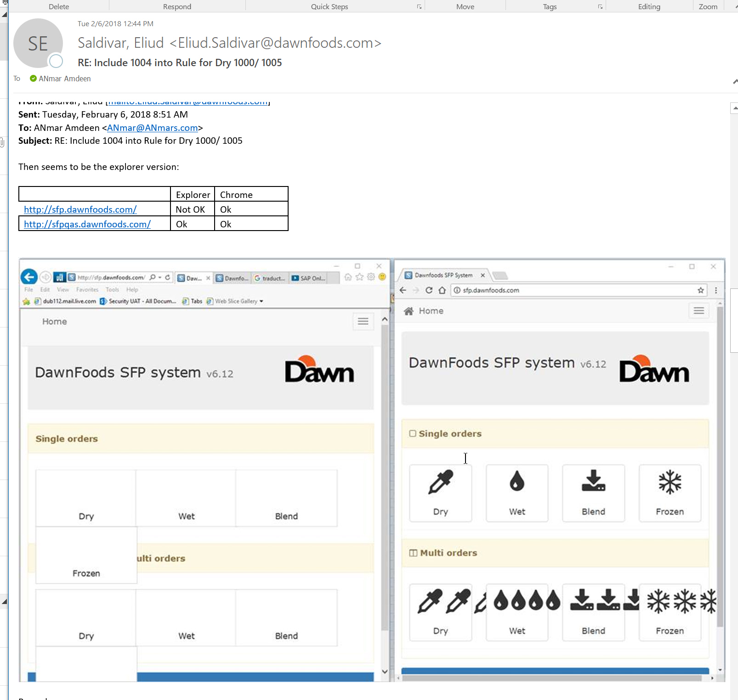Open the Favorites menu in Internet Explorer
The height and width of the screenshot is (700, 738).
pyautogui.click(x=87, y=290)
